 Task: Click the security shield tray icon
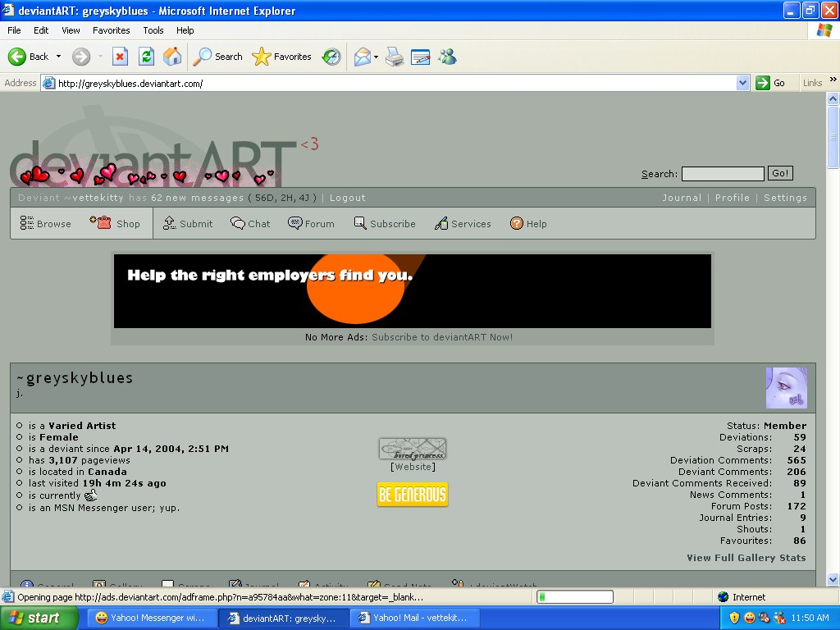(734, 618)
